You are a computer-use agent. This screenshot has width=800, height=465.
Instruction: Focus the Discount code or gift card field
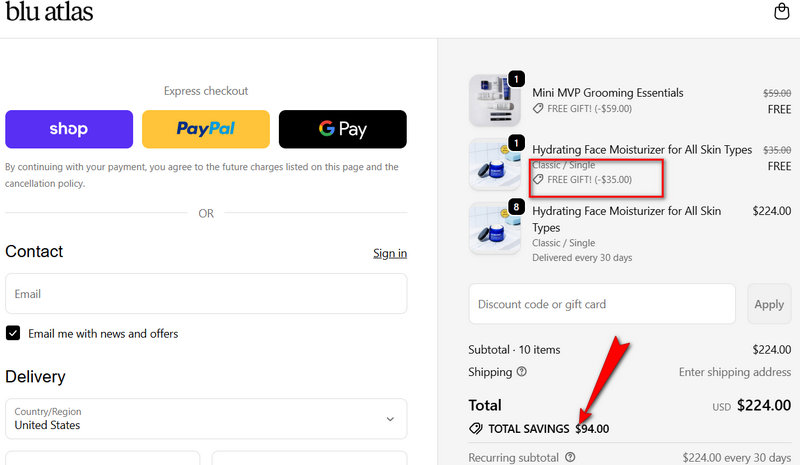(x=602, y=304)
